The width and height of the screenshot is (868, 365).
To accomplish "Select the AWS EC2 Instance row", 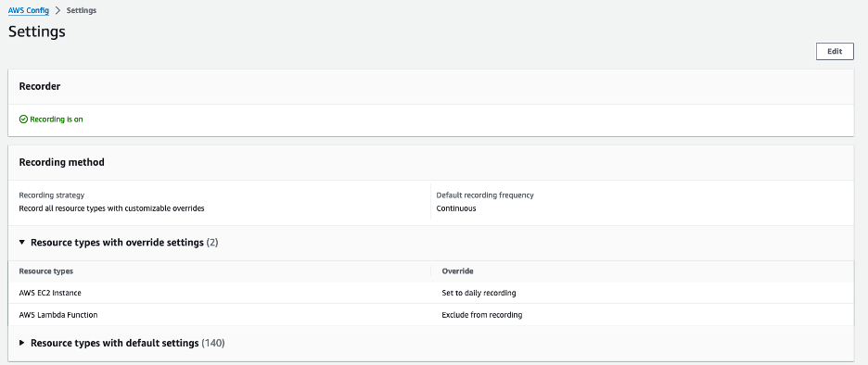I will point(430,293).
